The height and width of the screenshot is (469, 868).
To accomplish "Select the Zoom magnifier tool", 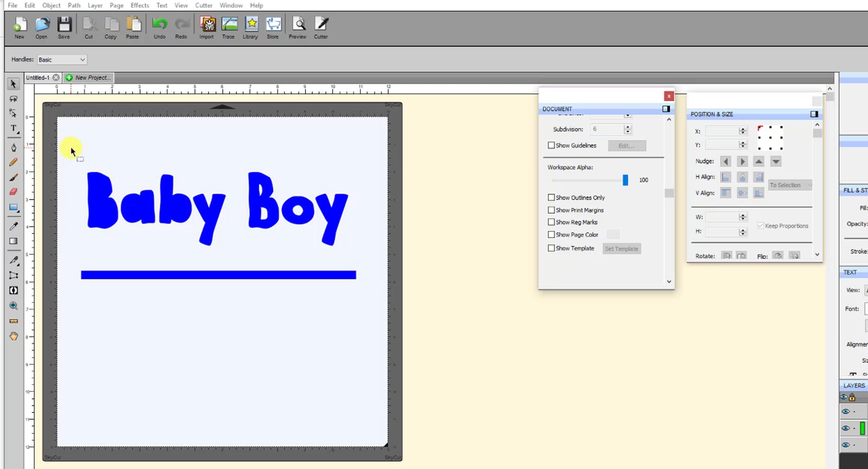I will click(x=14, y=306).
